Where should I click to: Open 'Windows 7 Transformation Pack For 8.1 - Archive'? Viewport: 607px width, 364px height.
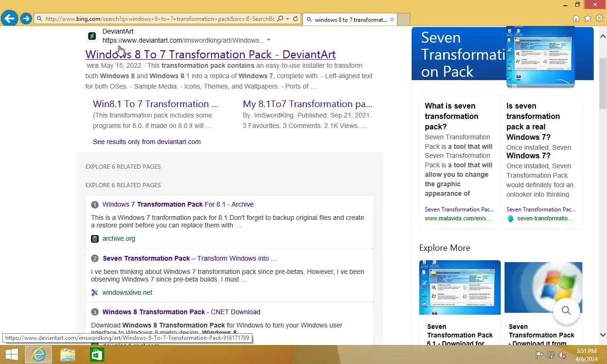point(178,204)
